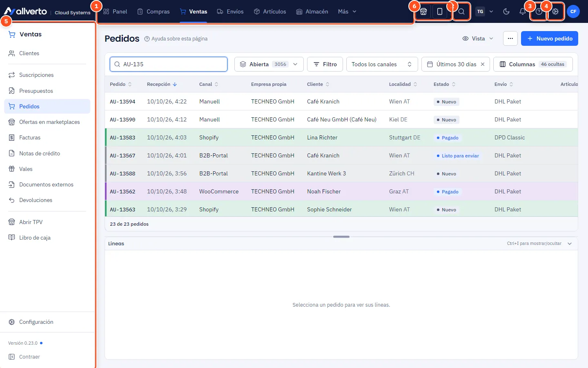Click the mobile device icon in top bar
The height and width of the screenshot is (368, 588).
440,11
